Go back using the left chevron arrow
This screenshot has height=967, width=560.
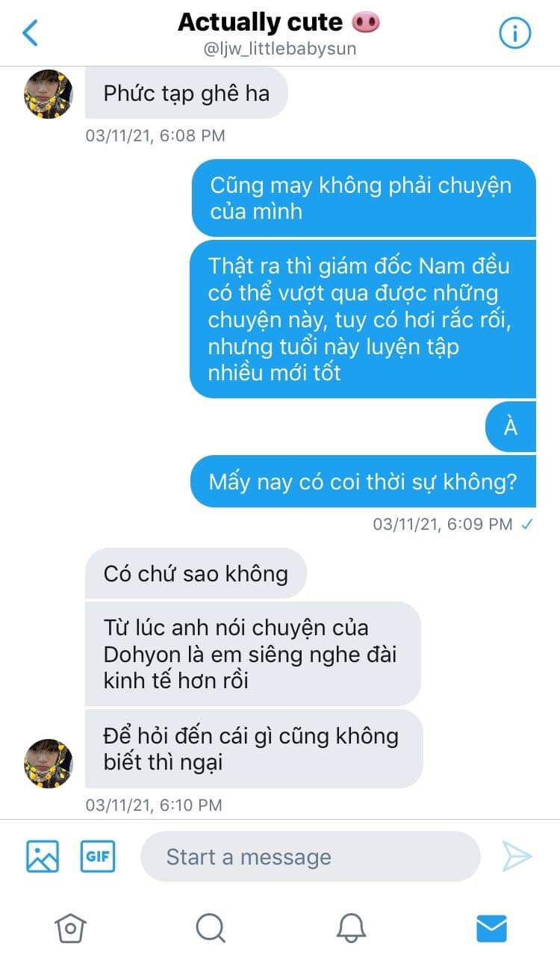pyautogui.click(x=30, y=33)
